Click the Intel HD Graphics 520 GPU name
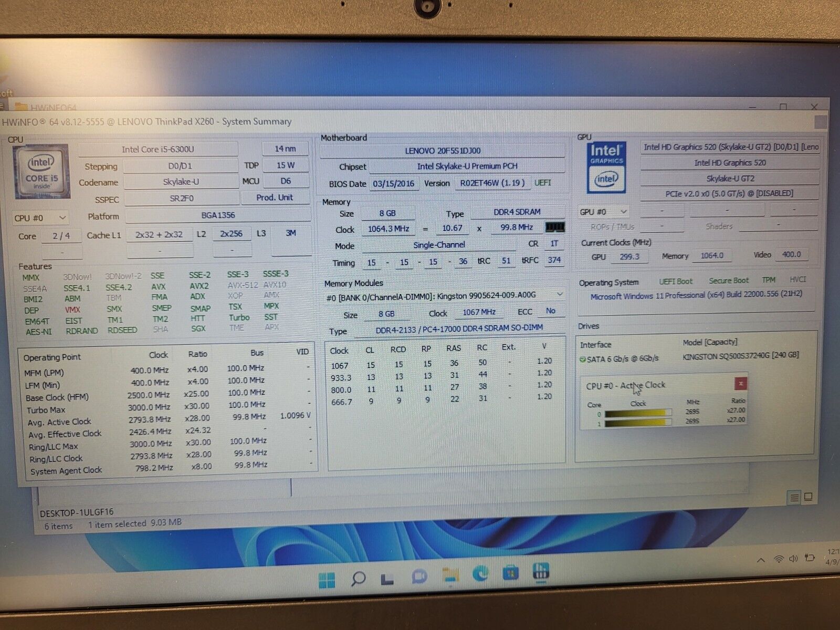 (x=730, y=163)
